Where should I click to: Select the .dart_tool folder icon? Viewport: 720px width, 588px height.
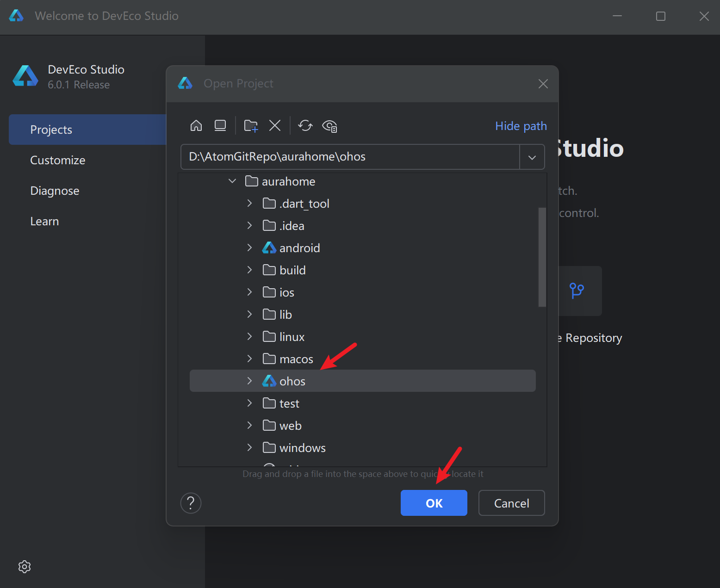[x=269, y=203]
